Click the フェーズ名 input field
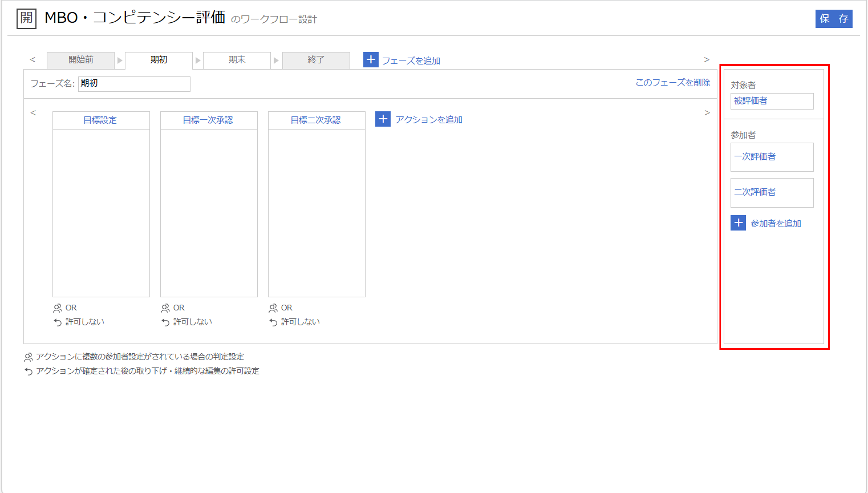 click(134, 84)
